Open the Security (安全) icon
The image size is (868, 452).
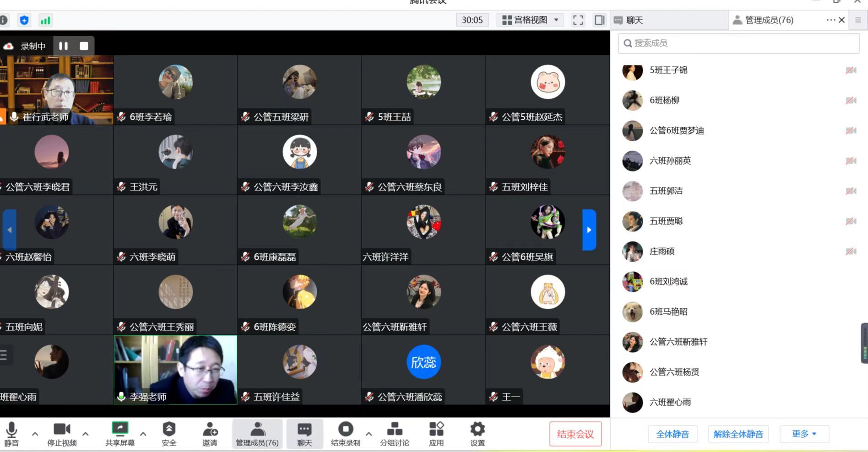(x=169, y=434)
